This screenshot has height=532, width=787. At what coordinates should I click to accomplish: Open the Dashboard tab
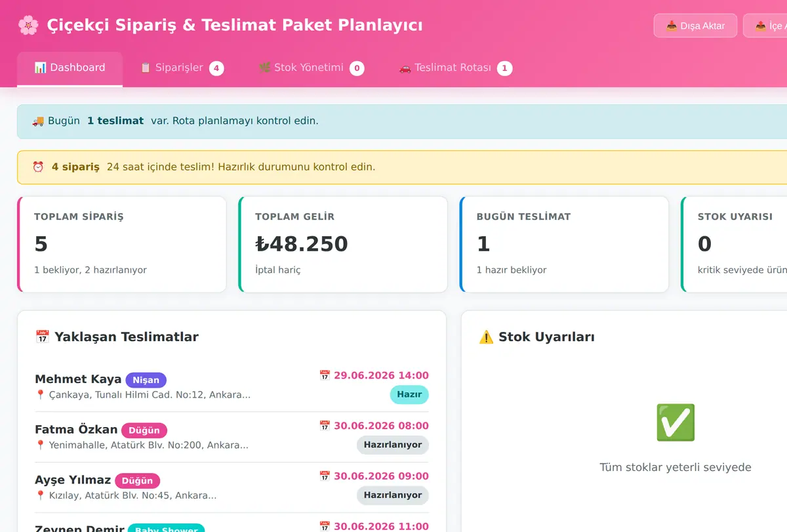point(70,68)
